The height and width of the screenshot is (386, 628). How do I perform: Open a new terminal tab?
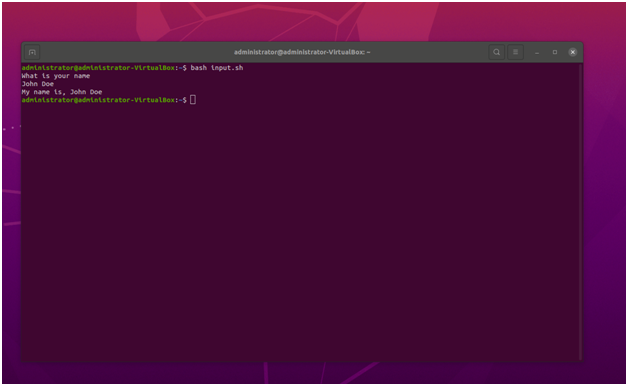tap(32, 52)
